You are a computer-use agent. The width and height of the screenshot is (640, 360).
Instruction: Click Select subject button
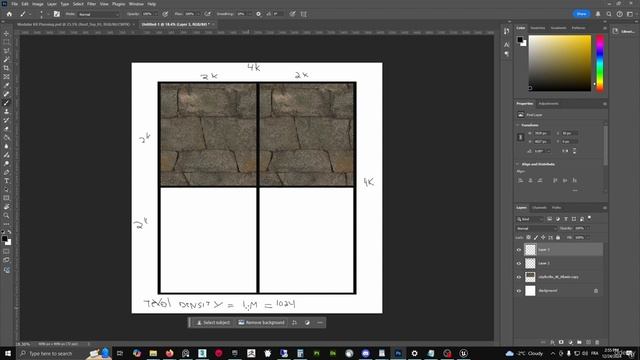(213, 323)
